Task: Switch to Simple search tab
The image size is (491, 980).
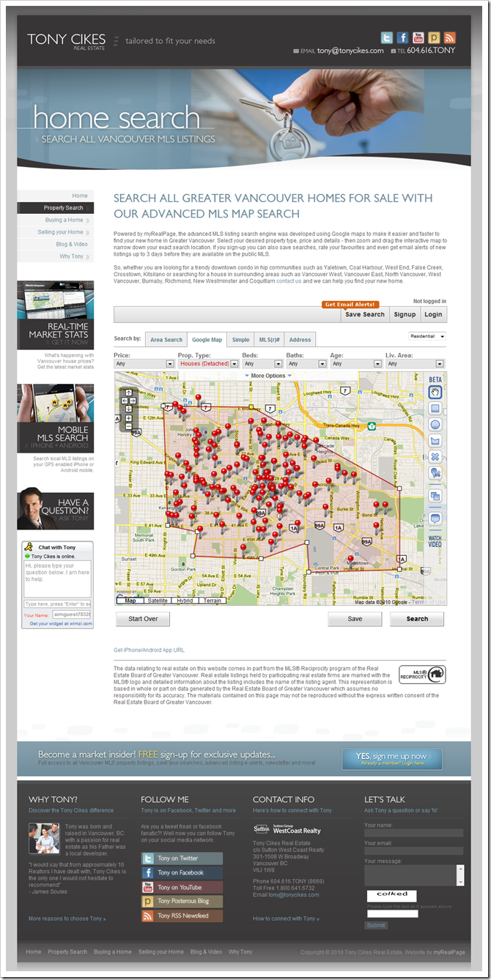Action: tap(240, 339)
